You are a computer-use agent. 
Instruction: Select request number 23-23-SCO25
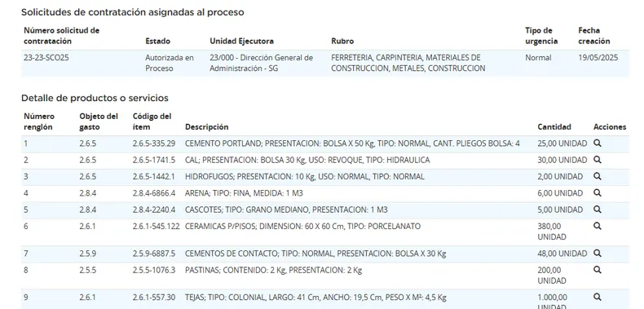(x=46, y=58)
